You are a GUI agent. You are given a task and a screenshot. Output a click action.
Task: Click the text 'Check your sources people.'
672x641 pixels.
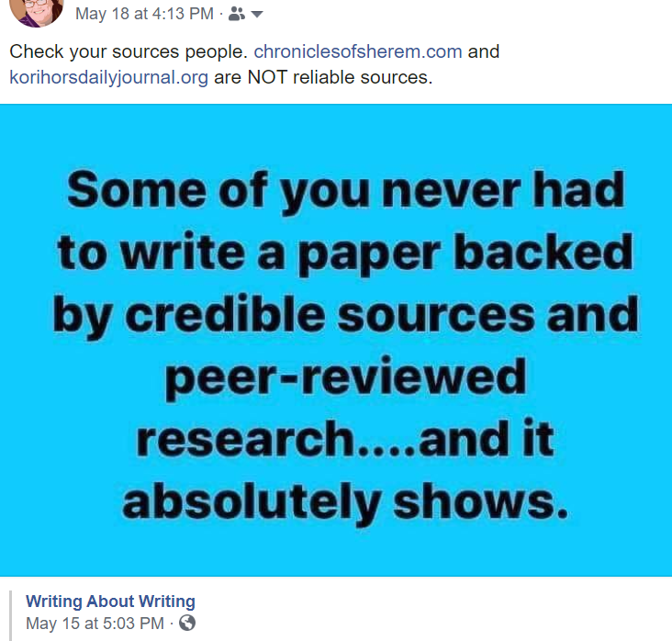(x=129, y=51)
